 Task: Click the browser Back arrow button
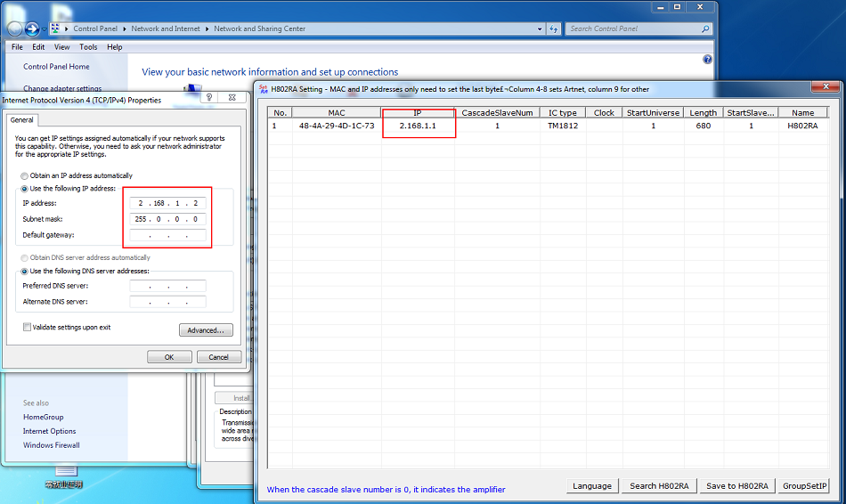coord(14,28)
